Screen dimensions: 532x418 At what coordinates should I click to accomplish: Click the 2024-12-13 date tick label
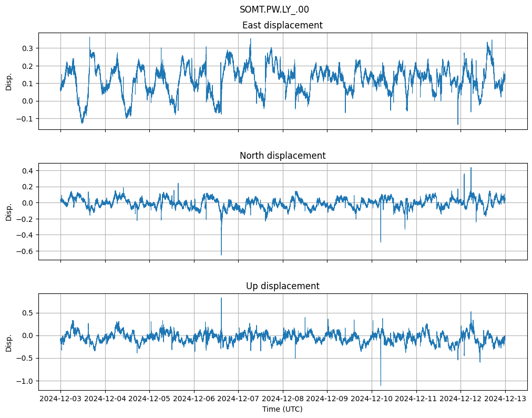pos(505,399)
